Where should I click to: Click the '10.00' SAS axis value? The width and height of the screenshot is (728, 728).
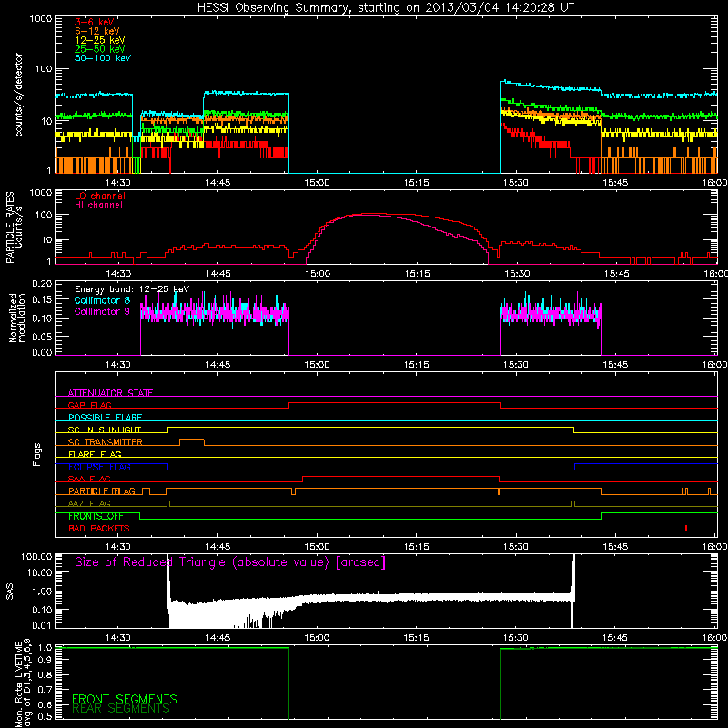click(39, 572)
